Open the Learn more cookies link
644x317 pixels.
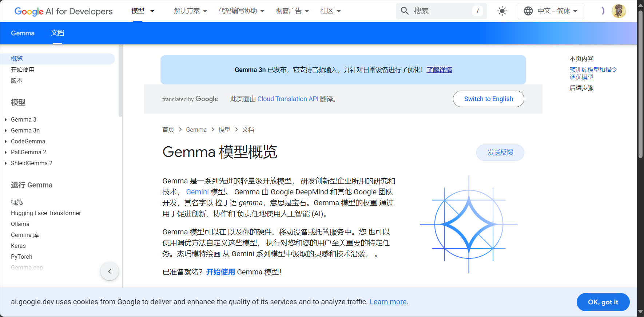(388, 302)
